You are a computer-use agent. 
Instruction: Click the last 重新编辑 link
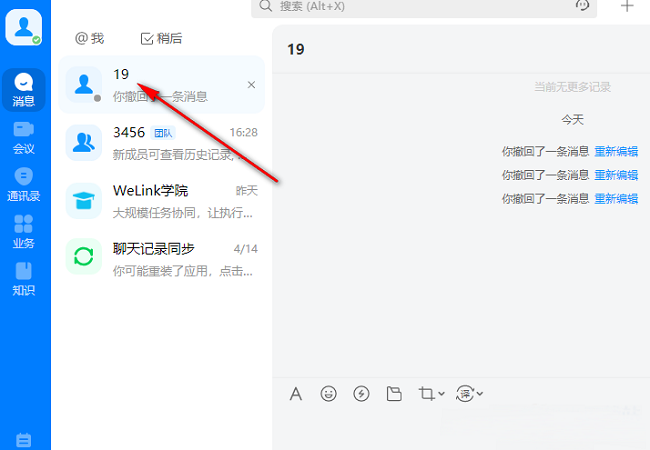point(616,198)
